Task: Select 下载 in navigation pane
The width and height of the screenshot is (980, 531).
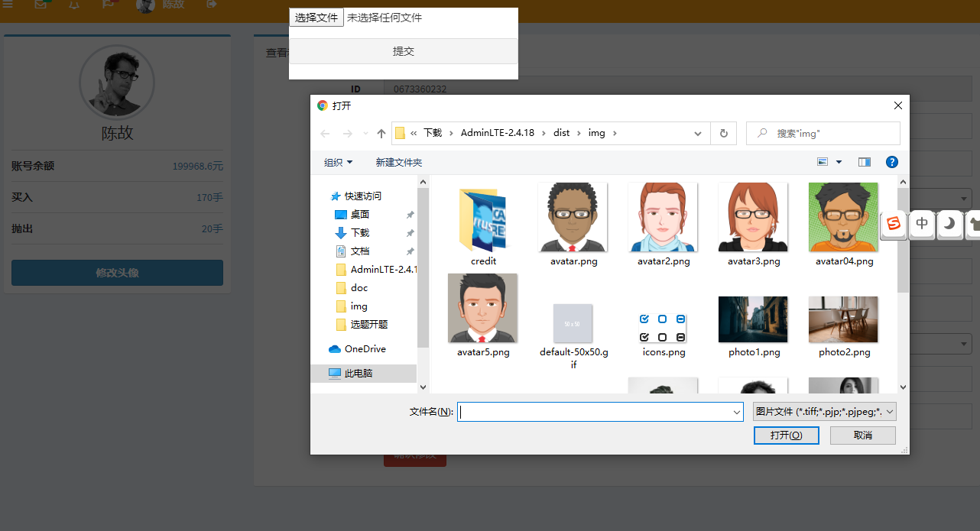Action: (359, 232)
